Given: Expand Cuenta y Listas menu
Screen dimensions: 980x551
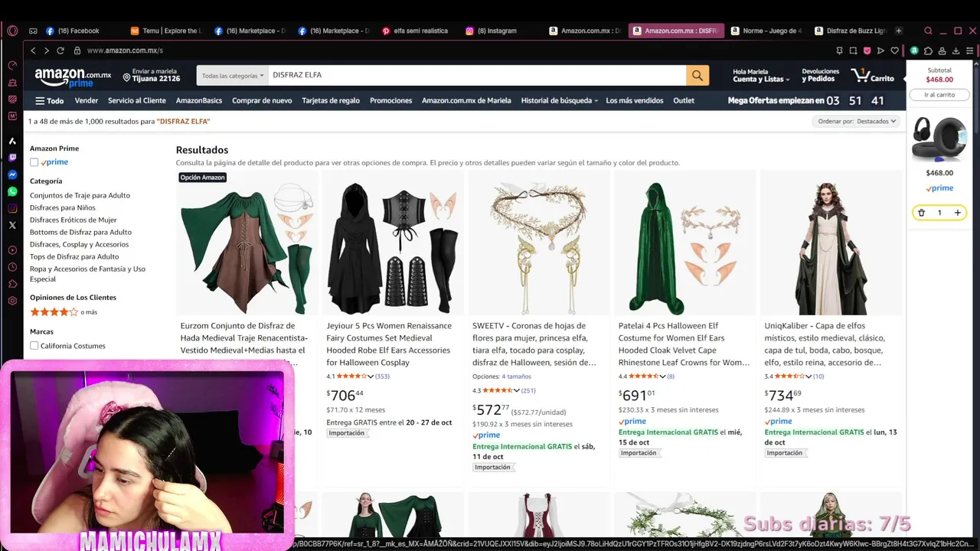Looking at the screenshot, I should (x=762, y=76).
